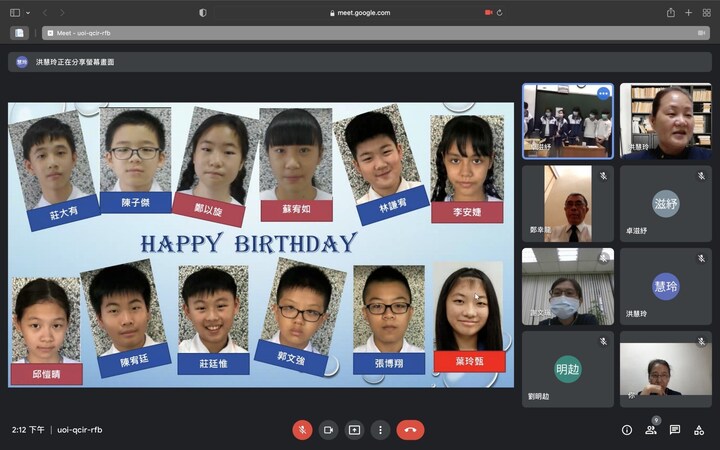Open the chat panel
Viewport: 720px width, 450px height.
(x=675, y=429)
